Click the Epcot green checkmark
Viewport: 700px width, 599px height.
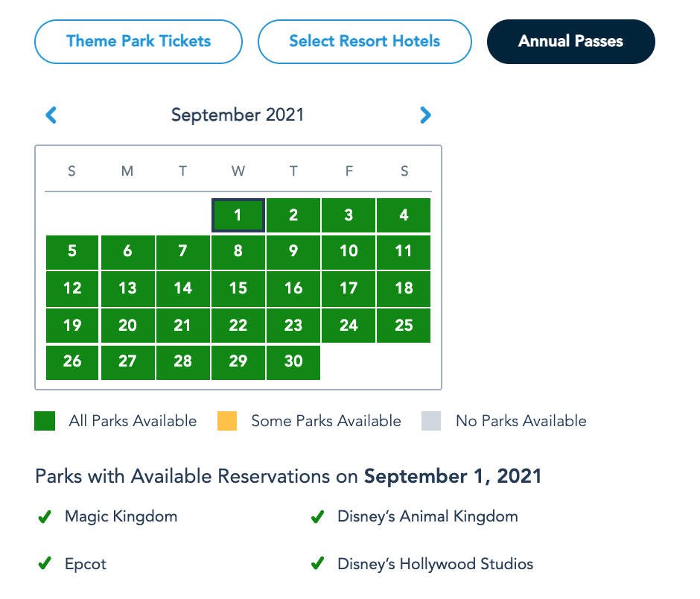[x=44, y=564]
